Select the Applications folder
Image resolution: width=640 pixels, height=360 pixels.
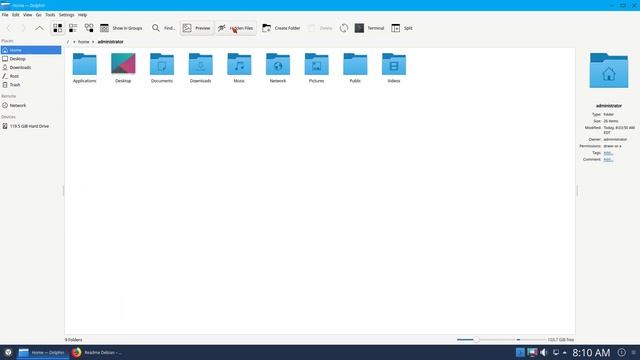click(84, 68)
